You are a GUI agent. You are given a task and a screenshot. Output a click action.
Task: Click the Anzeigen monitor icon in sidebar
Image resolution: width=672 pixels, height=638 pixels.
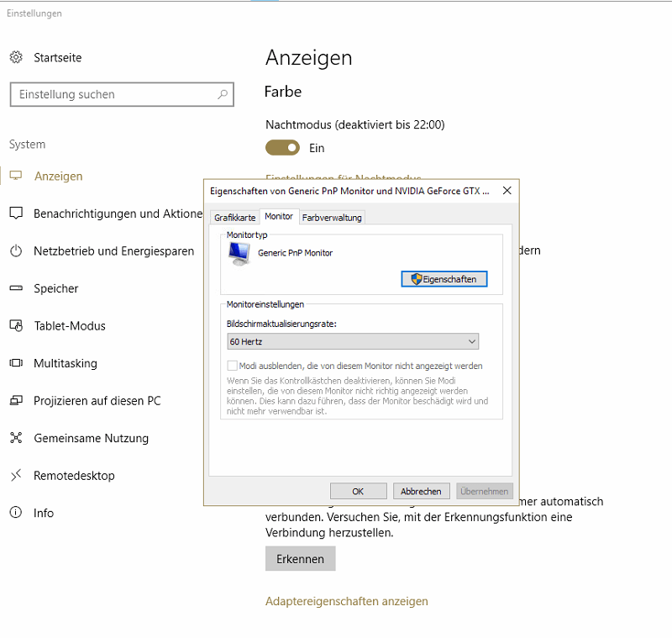click(x=16, y=177)
